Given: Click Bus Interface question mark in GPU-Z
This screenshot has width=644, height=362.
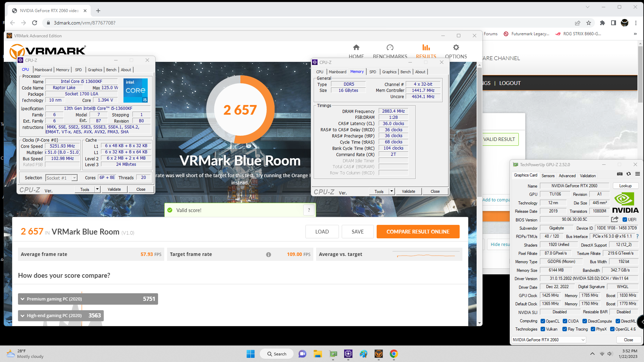Looking at the screenshot, I should coord(637,236).
